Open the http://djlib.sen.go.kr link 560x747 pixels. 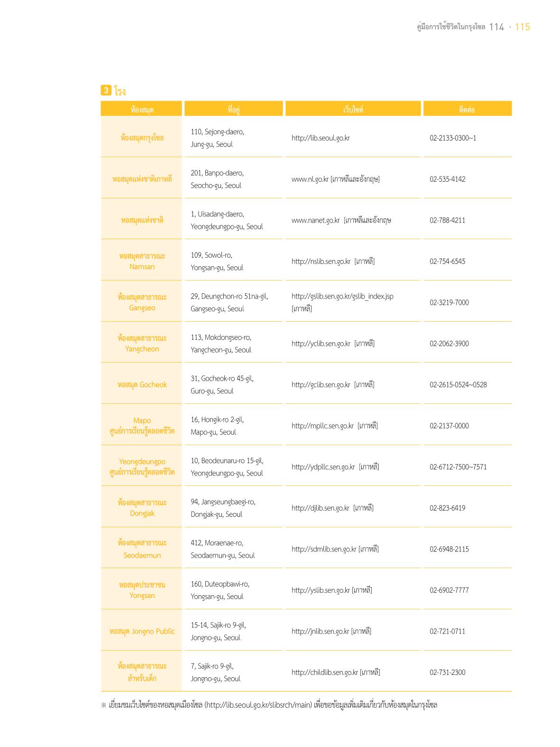click(x=321, y=508)
